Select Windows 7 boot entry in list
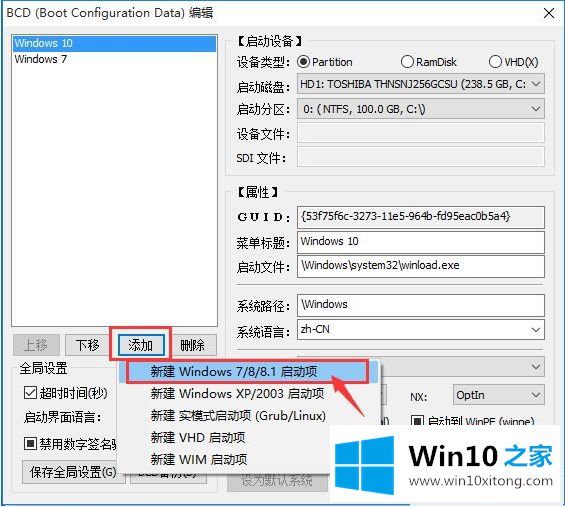 coord(115,59)
